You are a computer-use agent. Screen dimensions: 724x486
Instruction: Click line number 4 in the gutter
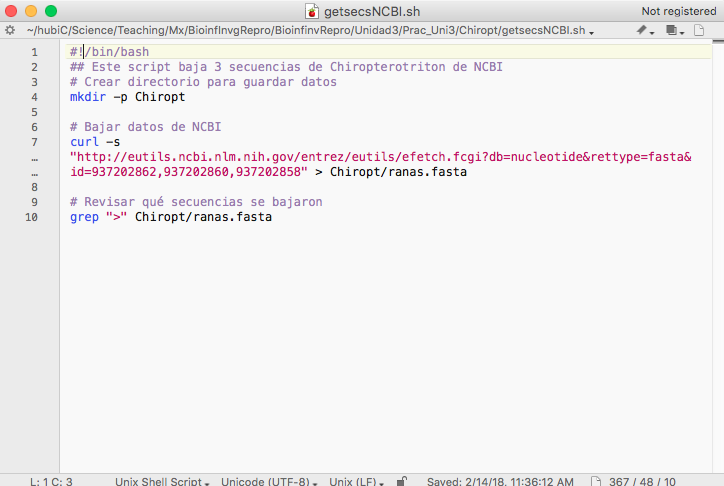[34, 97]
